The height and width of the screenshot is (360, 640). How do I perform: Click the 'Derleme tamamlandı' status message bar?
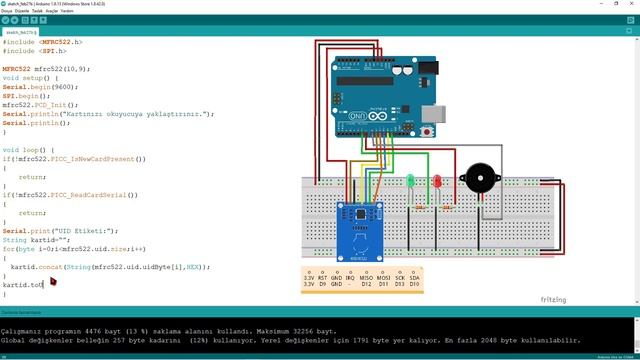pyautogui.click(x=320, y=312)
